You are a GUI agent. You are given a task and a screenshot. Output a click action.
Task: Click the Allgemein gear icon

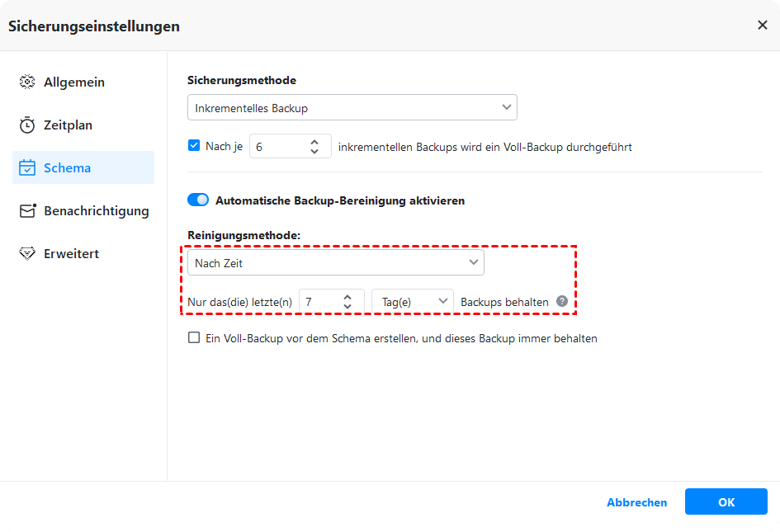click(27, 82)
